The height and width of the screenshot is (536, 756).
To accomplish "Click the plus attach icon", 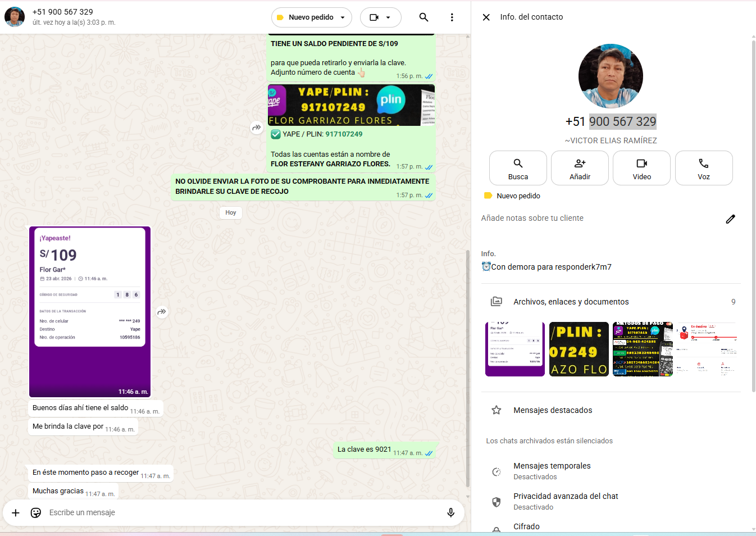I will tap(16, 512).
